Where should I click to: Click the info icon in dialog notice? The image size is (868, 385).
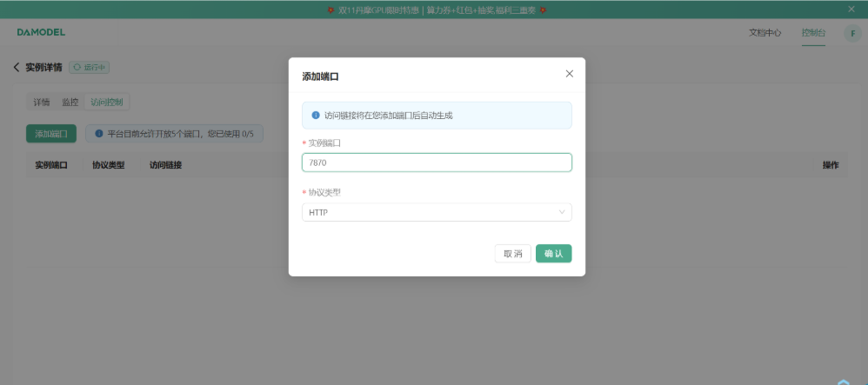tap(316, 115)
